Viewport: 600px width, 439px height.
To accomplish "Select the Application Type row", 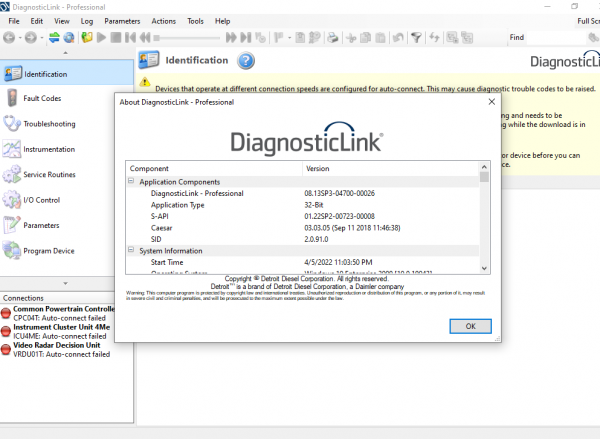I will [302, 205].
